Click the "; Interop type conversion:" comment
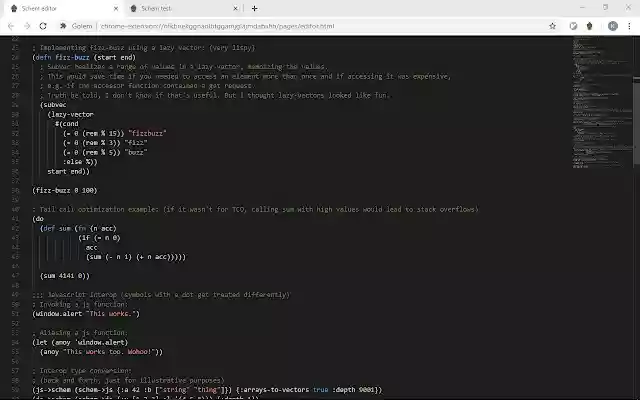Screen dimensions: 640x400 82,371
